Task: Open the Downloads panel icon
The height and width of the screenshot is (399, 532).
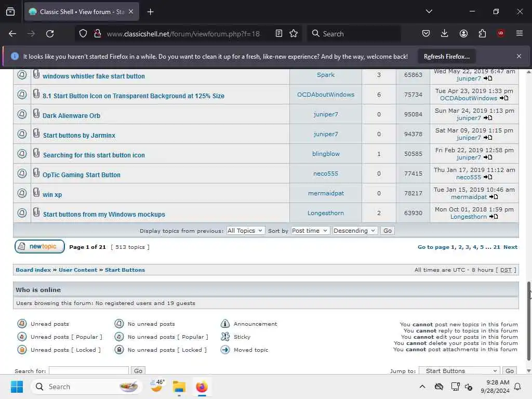Action: coord(445,34)
